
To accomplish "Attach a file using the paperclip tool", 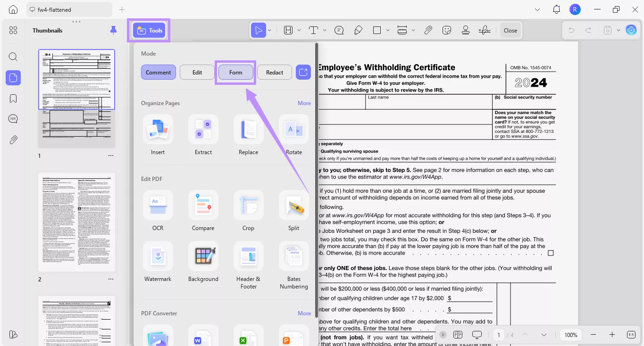I will coord(428,30).
